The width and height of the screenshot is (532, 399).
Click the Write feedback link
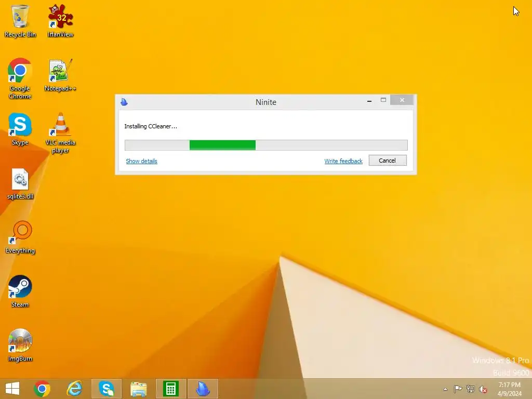pyautogui.click(x=343, y=161)
